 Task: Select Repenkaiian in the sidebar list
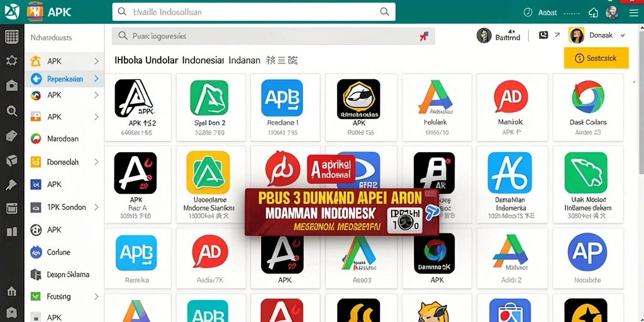(x=65, y=79)
